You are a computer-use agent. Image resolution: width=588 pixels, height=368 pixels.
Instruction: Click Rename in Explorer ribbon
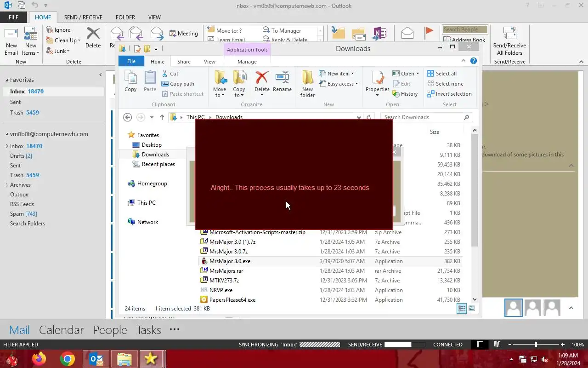[282, 81]
